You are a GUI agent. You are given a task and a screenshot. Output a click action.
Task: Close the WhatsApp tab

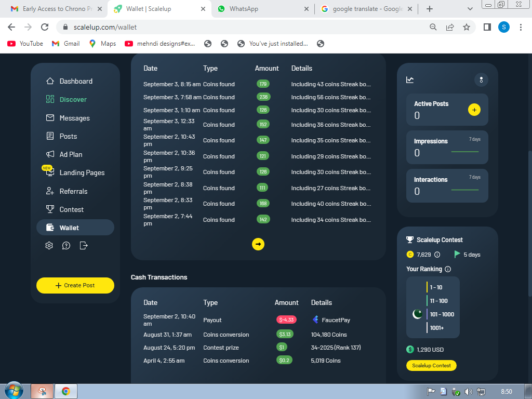click(307, 9)
